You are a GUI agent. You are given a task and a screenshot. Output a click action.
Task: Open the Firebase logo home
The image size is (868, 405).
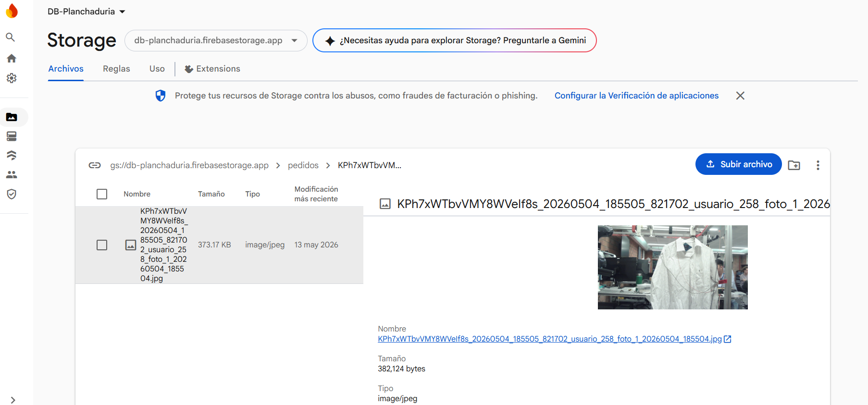coord(12,11)
